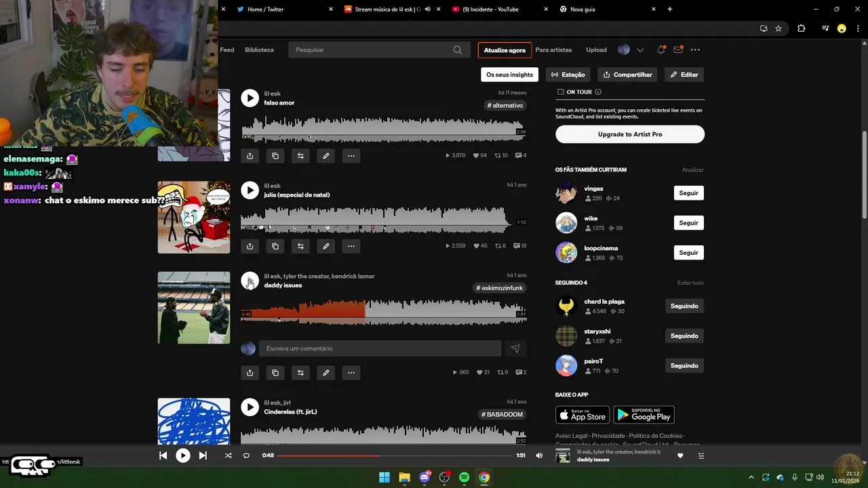Unfollow chard la plaga
868x488 pixels.
(684, 306)
